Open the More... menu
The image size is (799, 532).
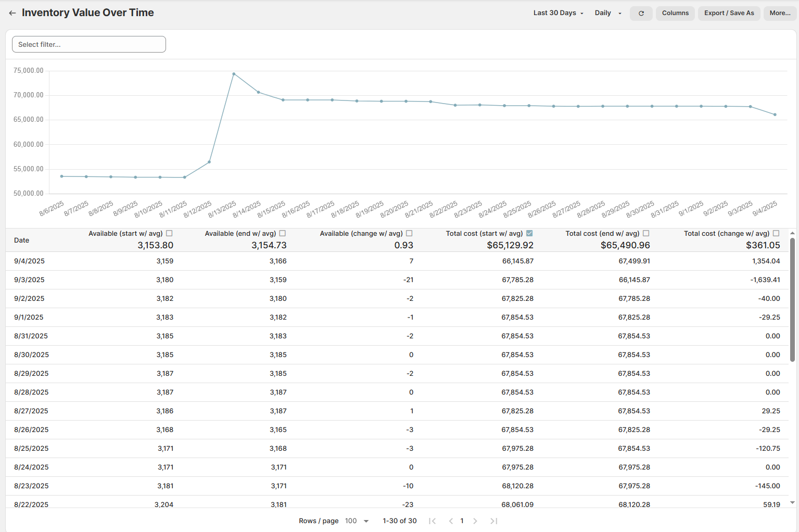(780, 13)
